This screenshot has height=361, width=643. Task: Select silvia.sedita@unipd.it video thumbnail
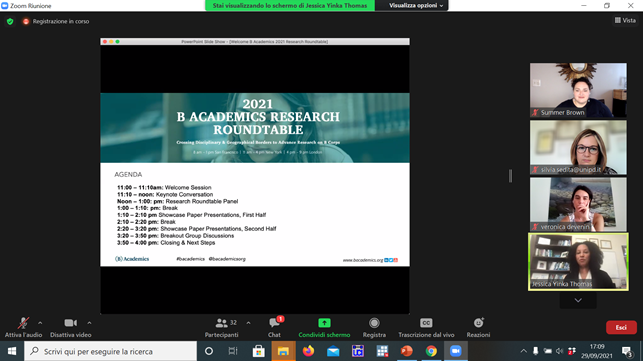[578, 147]
